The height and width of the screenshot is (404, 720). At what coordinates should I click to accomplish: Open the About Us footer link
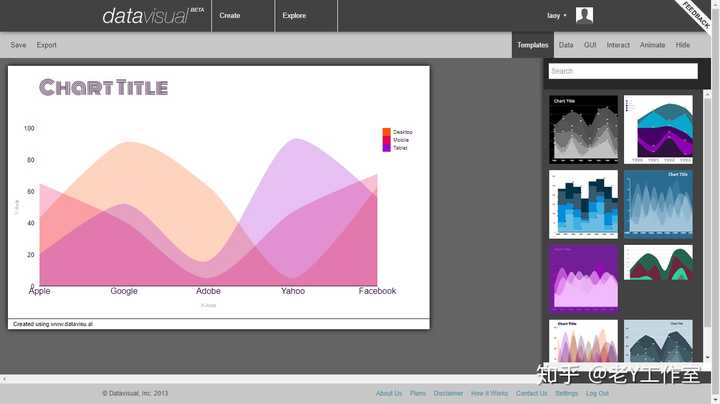coord(389,393)
